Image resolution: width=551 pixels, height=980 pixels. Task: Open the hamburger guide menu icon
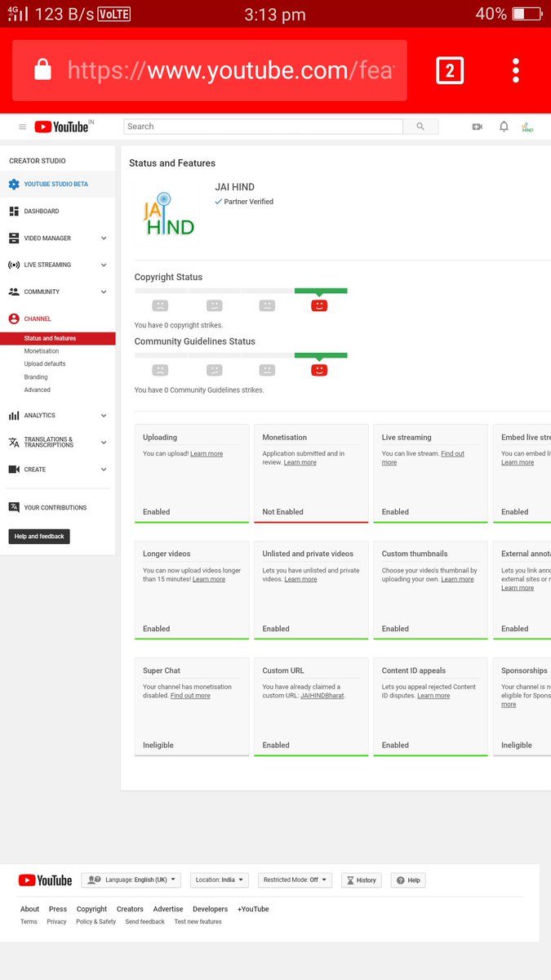point(22,127)
